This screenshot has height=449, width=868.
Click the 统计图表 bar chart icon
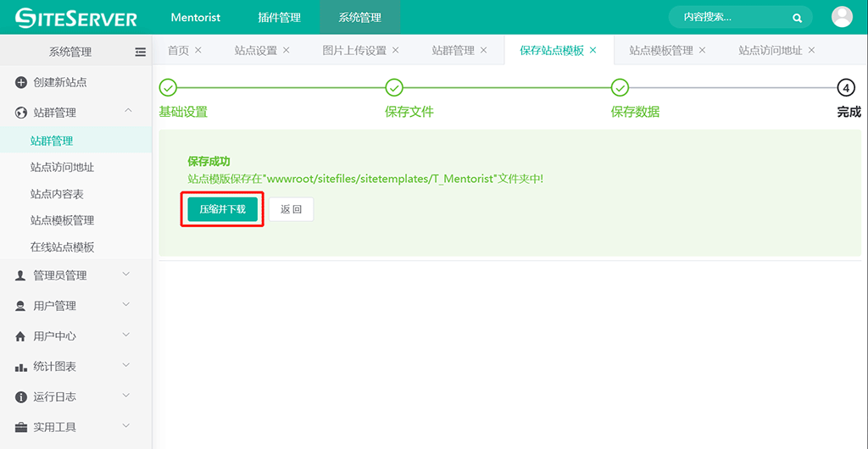coord(21,367)
